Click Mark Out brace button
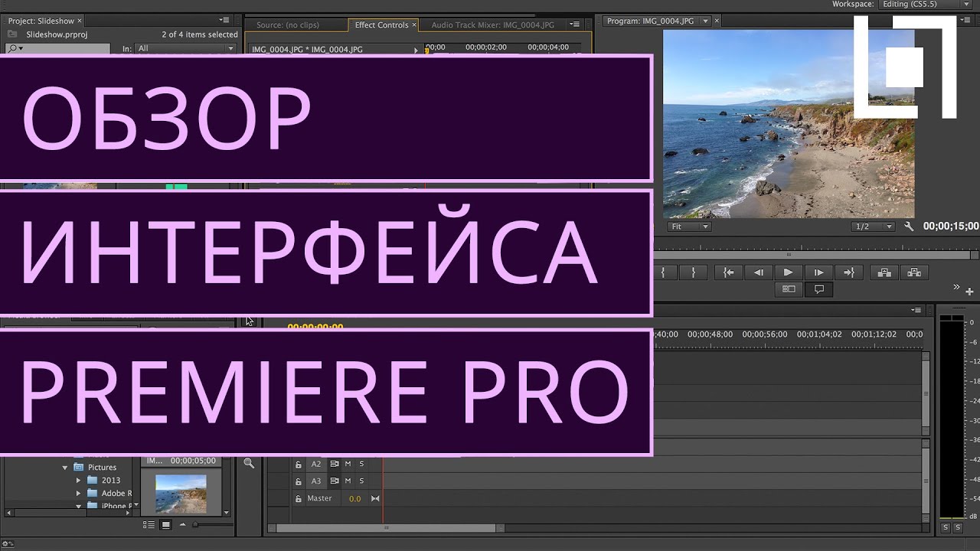Screen dimensions: 980x551 pos(693,272)
